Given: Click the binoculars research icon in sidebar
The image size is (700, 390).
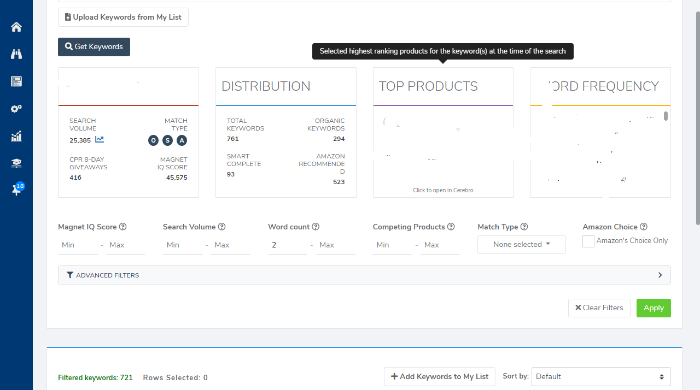Looking at the screenshot, I should [x=17, y=54].
